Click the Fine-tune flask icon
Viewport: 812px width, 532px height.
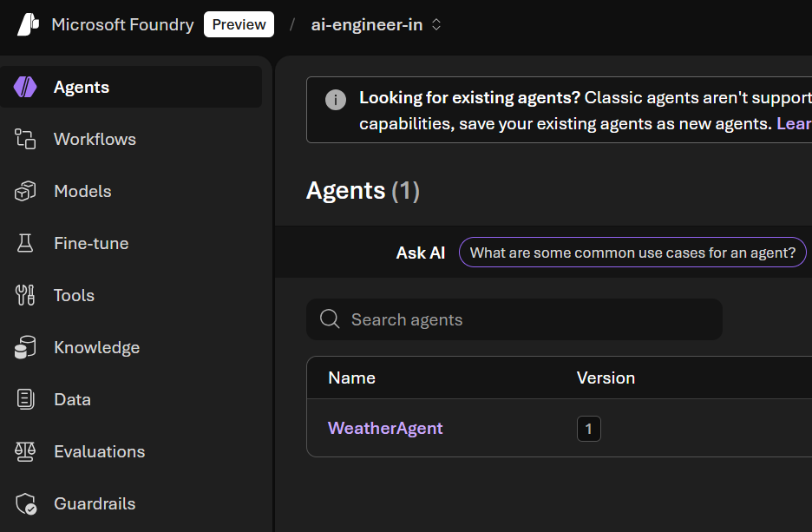click(25, 243)
